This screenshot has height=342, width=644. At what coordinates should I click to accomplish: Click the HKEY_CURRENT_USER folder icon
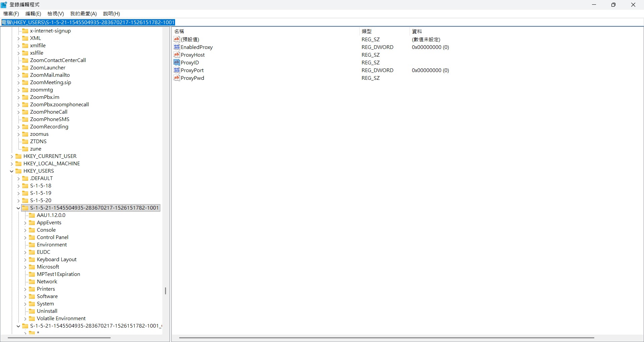coord(18,156)
